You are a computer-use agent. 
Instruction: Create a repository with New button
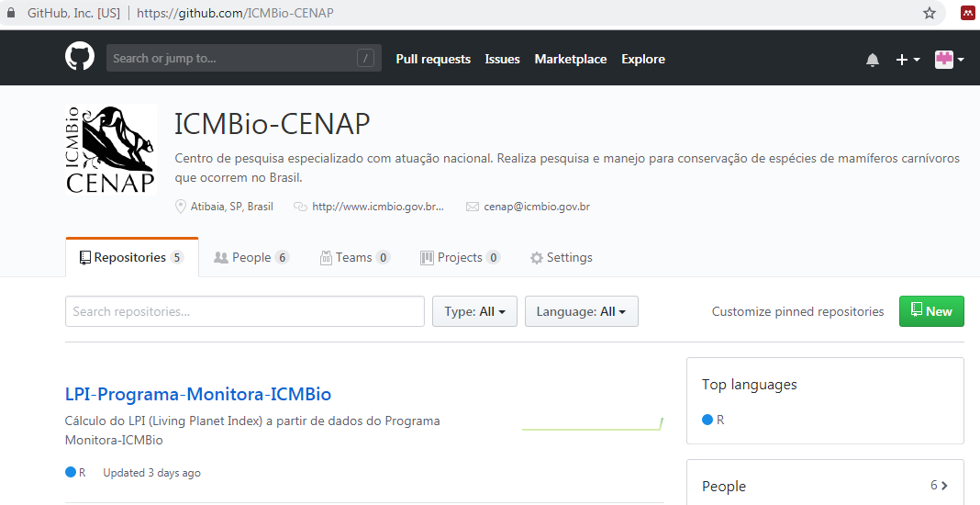931,311
